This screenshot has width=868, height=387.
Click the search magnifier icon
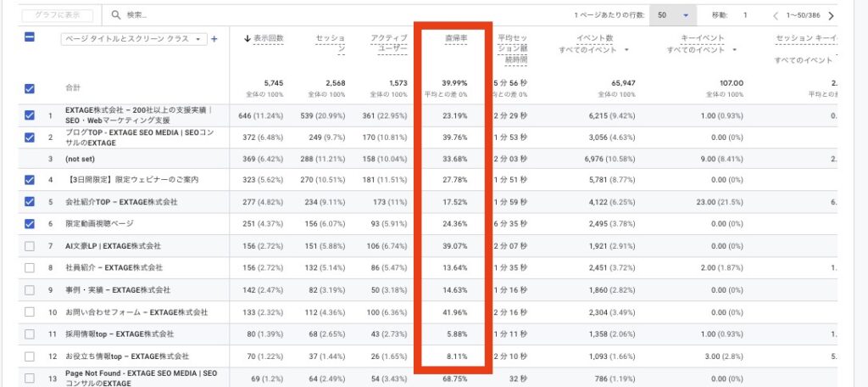[x=116, y=15]
